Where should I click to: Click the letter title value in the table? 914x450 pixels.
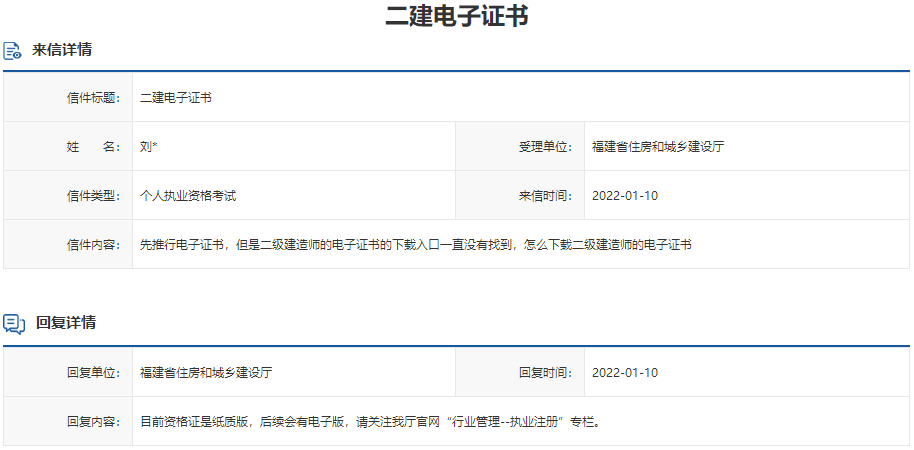pyautogui.click(x=175, y=98)
